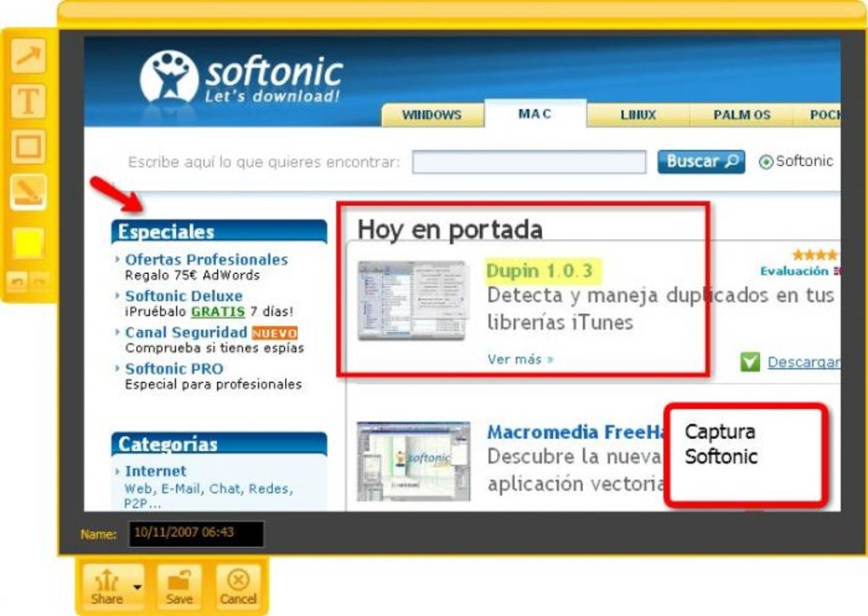The width and height of the screenshot is (868, 616).
Task: Click the Softonic search input box
Action: click(529, 163)
